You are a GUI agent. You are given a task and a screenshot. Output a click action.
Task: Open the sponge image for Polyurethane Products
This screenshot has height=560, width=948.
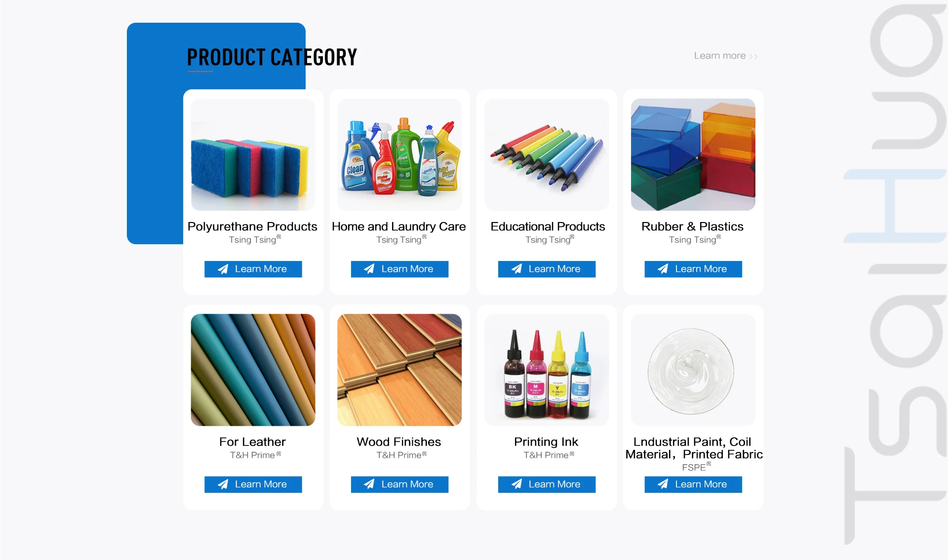pyautogui.click(x=253, y=155)
